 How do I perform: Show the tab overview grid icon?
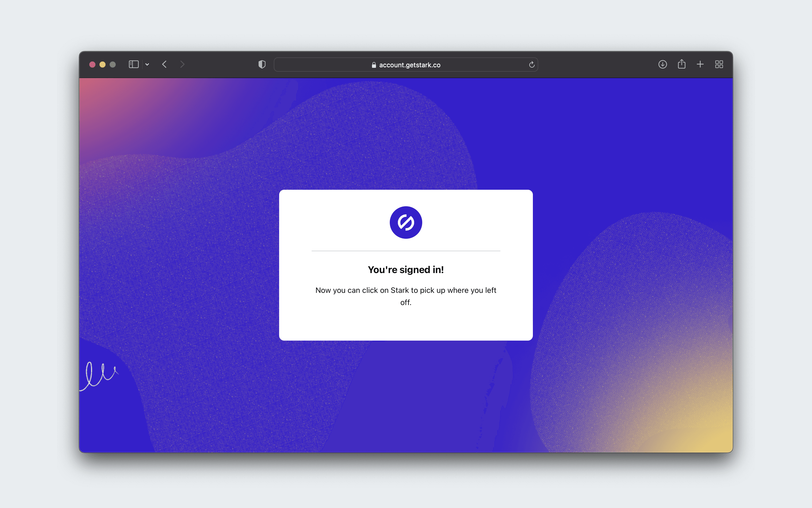pos(719,65)
